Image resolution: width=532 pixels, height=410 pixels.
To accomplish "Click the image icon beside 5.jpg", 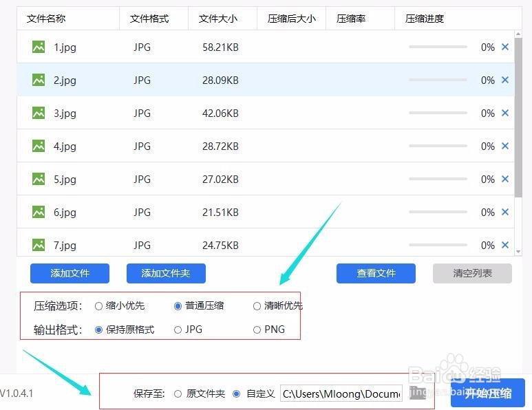I will point(39,179).
